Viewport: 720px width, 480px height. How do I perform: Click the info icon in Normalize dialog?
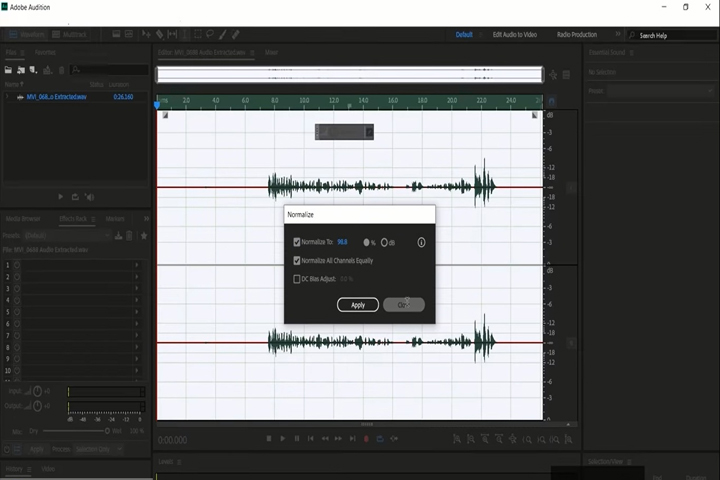[421, 243]
